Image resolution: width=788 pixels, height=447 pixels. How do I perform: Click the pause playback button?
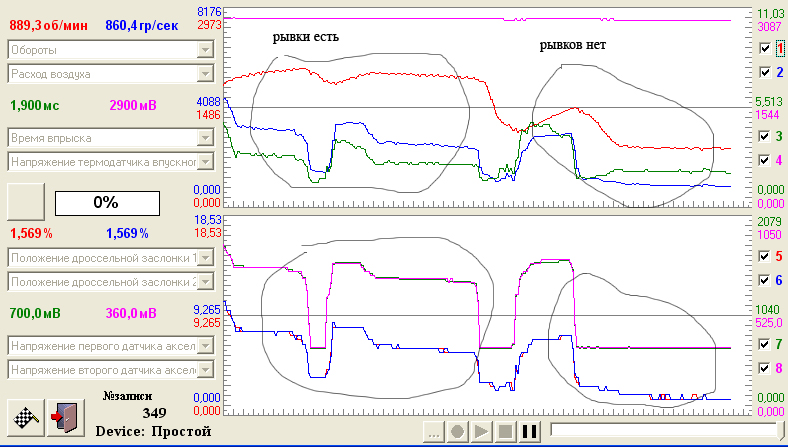pyautogui.click(x=530, y=431)
